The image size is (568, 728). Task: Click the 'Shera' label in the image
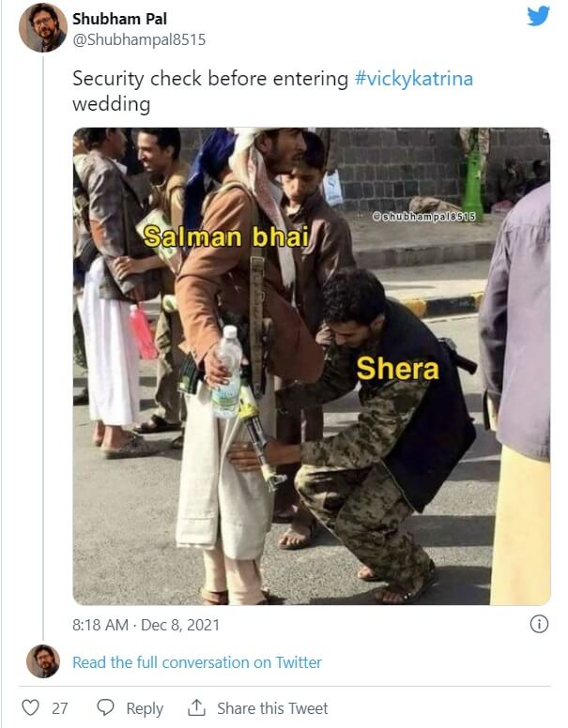[397, 369]
